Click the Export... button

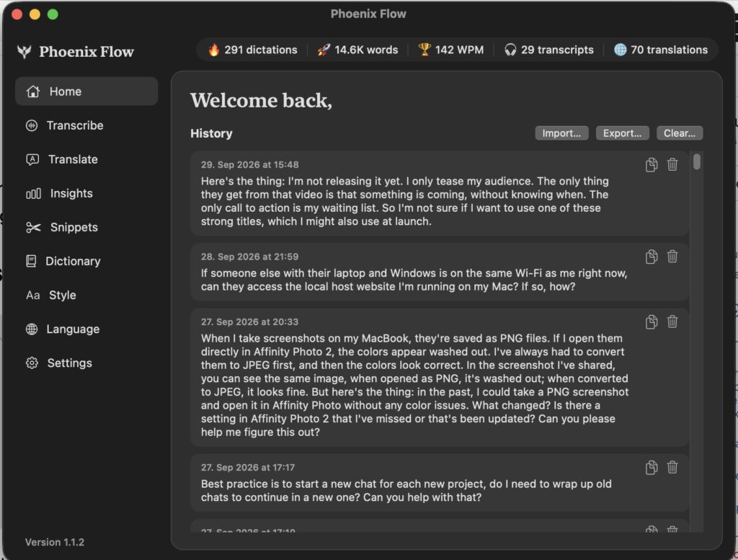[622, 133]
